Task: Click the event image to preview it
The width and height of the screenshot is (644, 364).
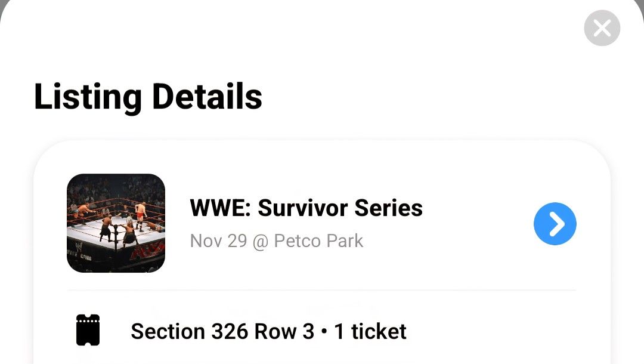Action: coord(116,223)
